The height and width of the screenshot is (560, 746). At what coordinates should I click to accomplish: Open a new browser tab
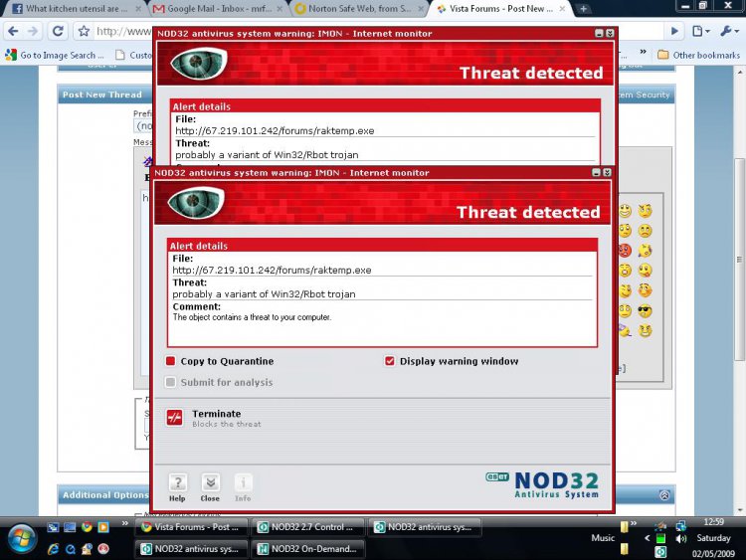(583, 9)
